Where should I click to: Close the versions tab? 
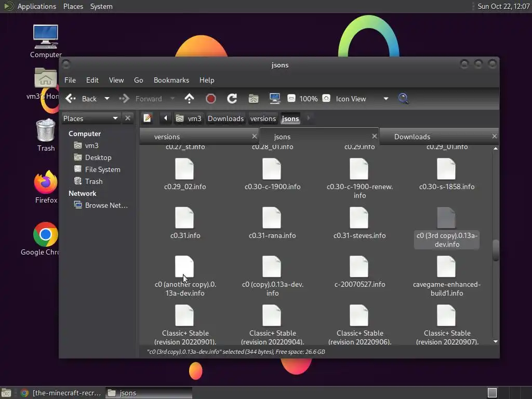[255, 136]
